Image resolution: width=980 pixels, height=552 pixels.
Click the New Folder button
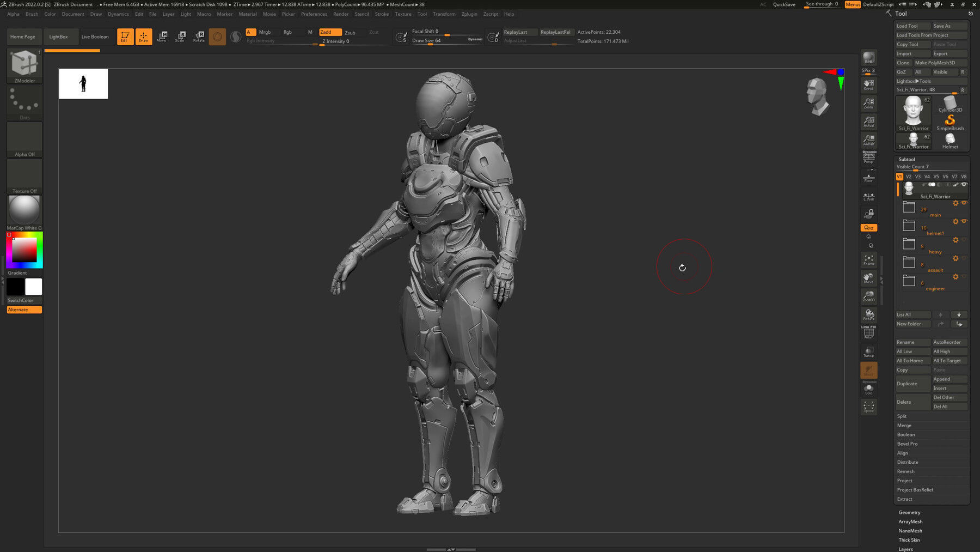(913, 324)
